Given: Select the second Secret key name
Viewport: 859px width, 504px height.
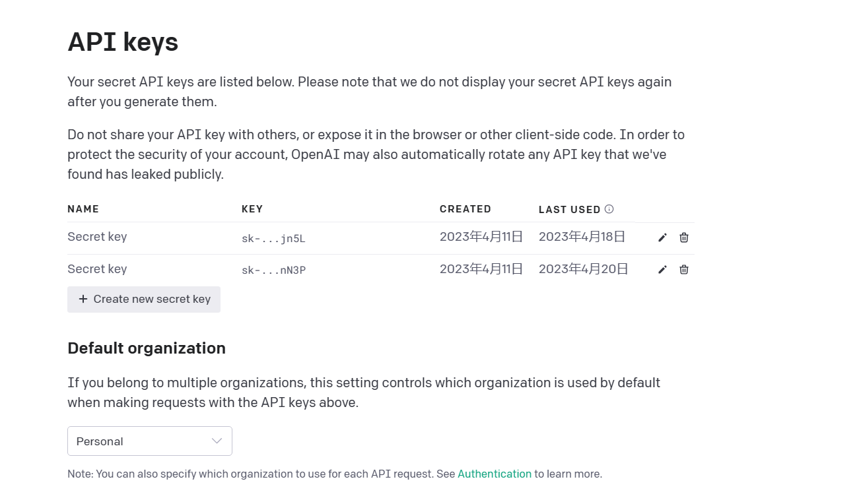Looking at the screenshot, I should tap(97, 269).
